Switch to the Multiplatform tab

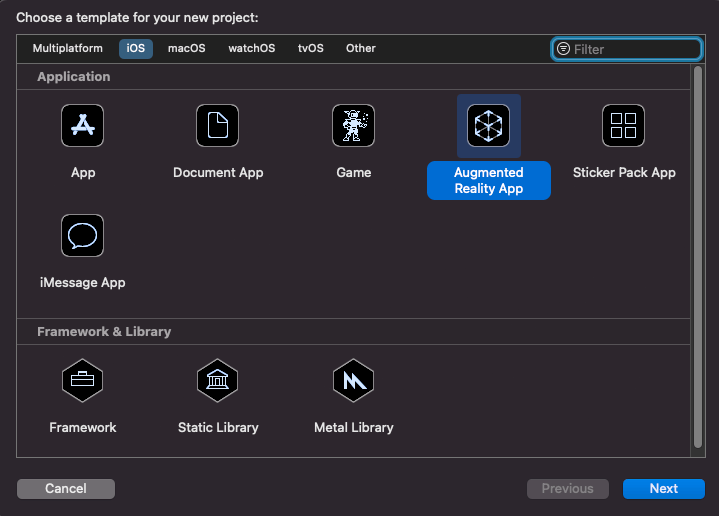pos(68,48)
